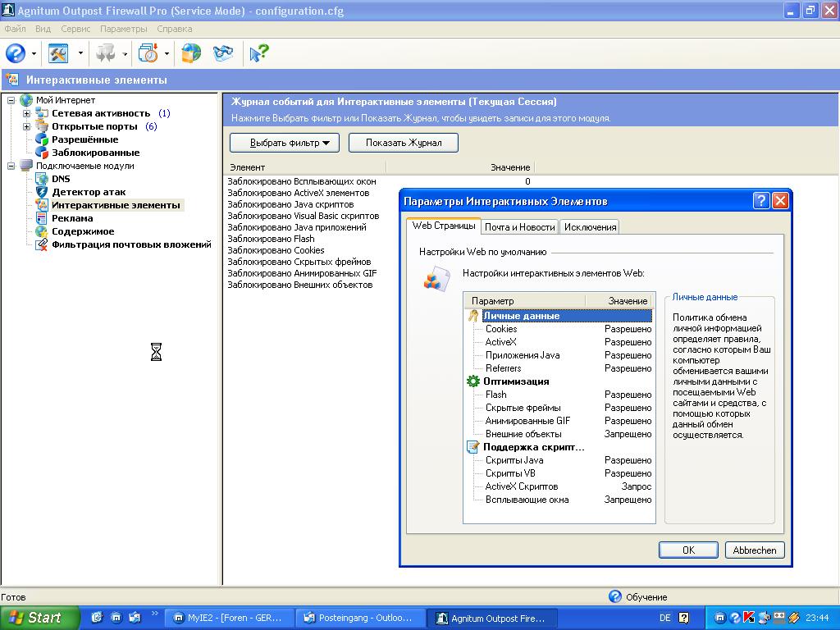
Task: Click the goggles toolbar icon
Action: tap(223, 53)
